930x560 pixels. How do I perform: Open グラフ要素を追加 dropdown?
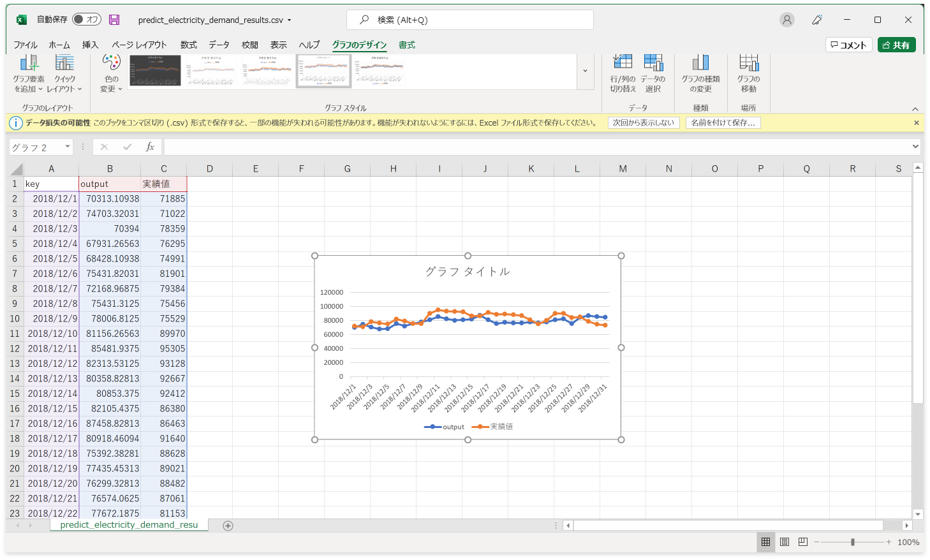tap(29, 73)
